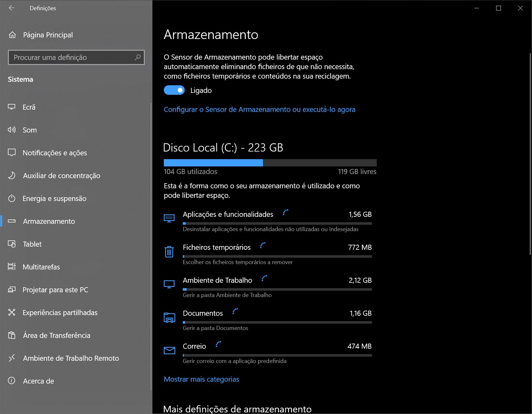The image size is (532, 414).
Task: Click Mostrar mais categorias link
Action: click(202, 379)
